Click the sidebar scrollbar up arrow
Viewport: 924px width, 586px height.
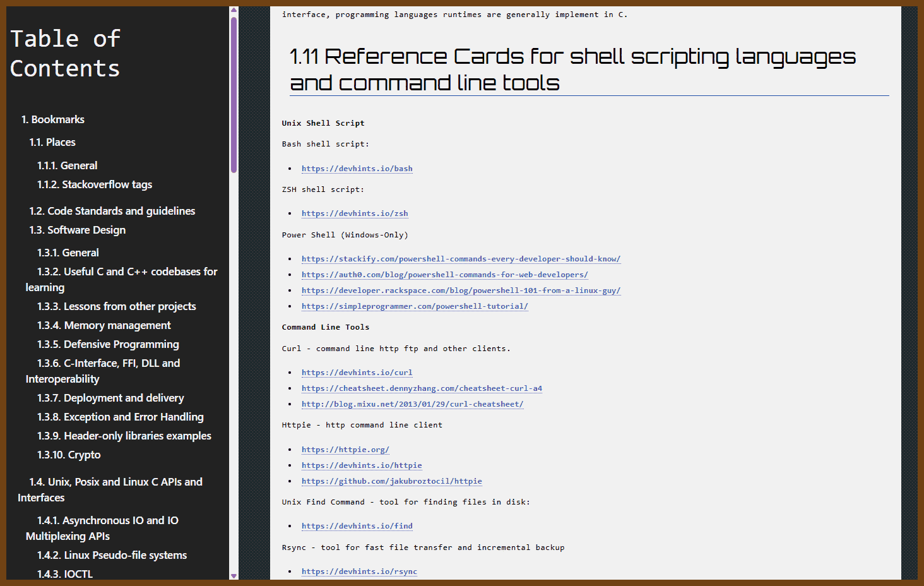point(234,10)
